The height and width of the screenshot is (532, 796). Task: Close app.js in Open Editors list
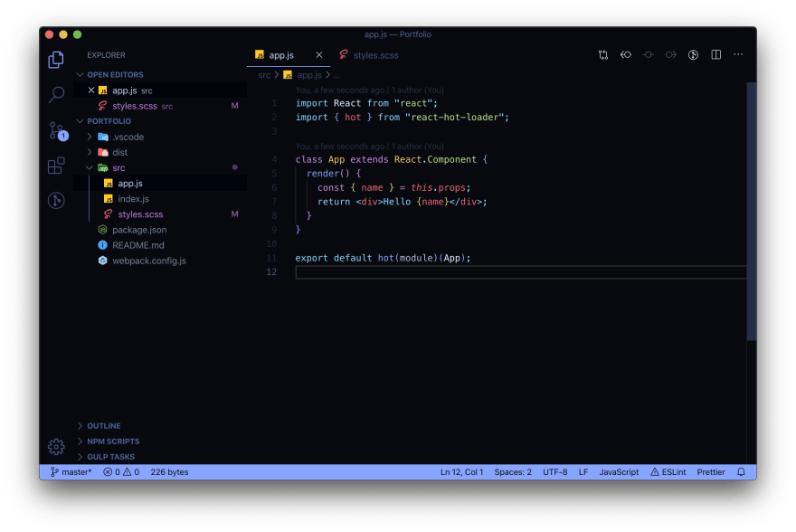(91, 90)
